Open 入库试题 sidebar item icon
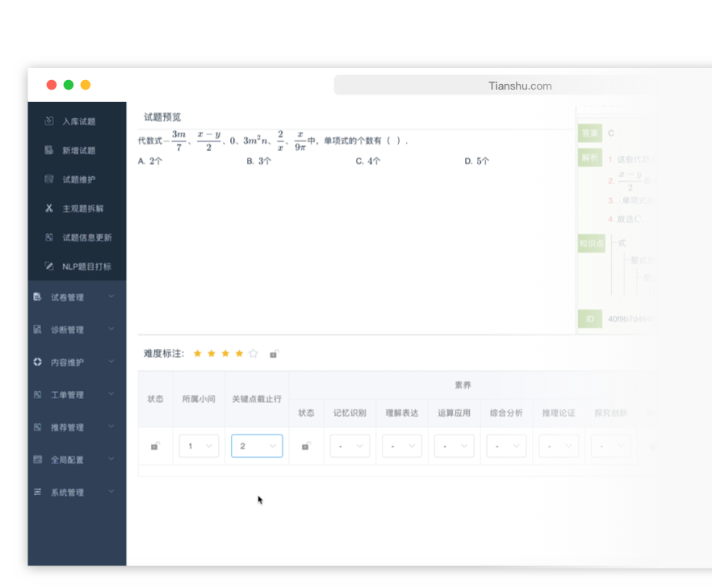 (49, 121)
